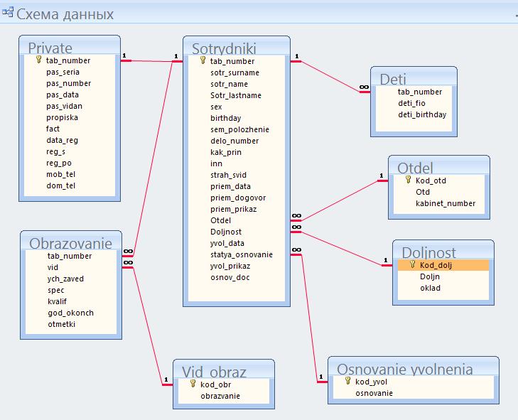Select highlighted Kod_dolj field in Doljnost

point(443,265)
